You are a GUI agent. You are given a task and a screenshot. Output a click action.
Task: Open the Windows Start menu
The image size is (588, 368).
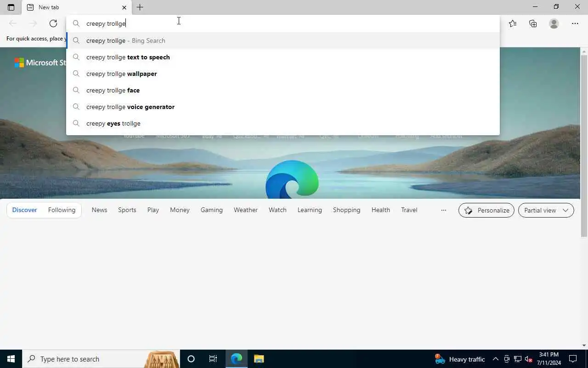11,359
